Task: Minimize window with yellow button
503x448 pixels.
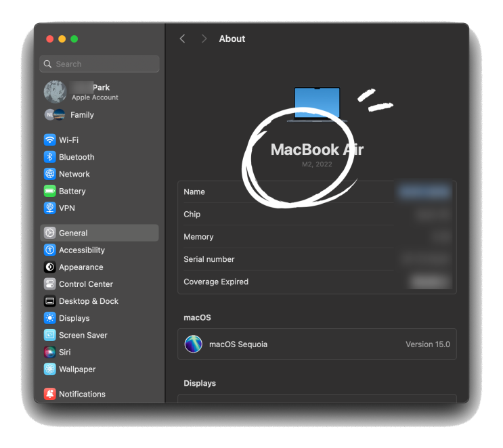Action: pos(62,39)
